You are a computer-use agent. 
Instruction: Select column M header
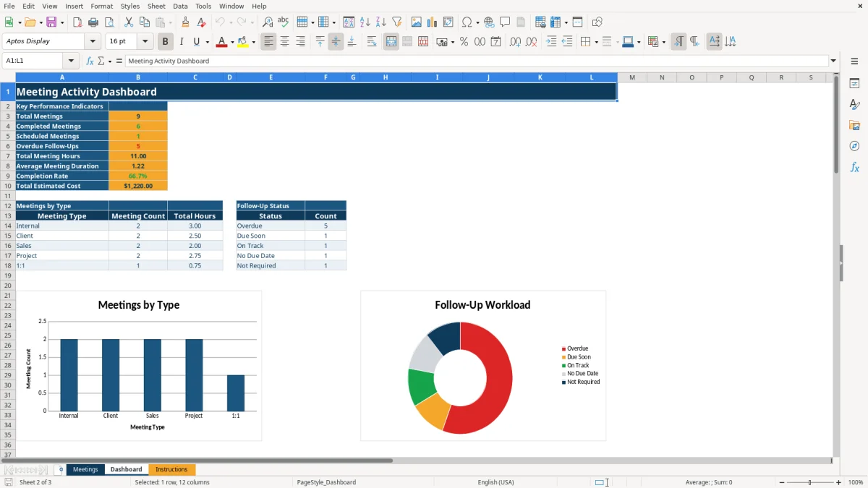pyautogui.click(x=632, y=77)
